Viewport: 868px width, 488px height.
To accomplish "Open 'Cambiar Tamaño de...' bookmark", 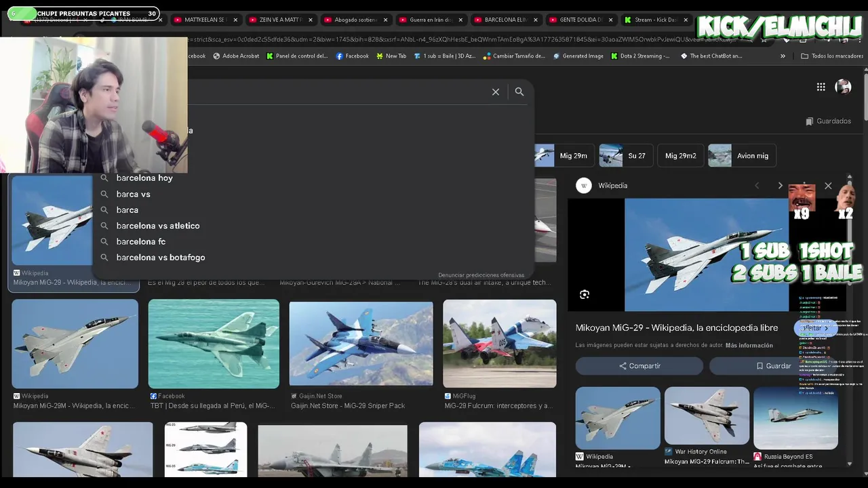I will [514, 56].
